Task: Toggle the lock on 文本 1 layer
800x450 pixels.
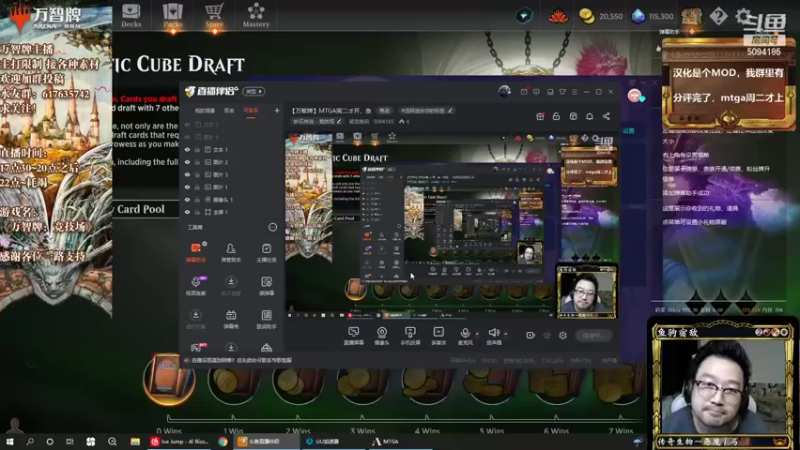Action: pyautogui.click(x=197, y=149)
